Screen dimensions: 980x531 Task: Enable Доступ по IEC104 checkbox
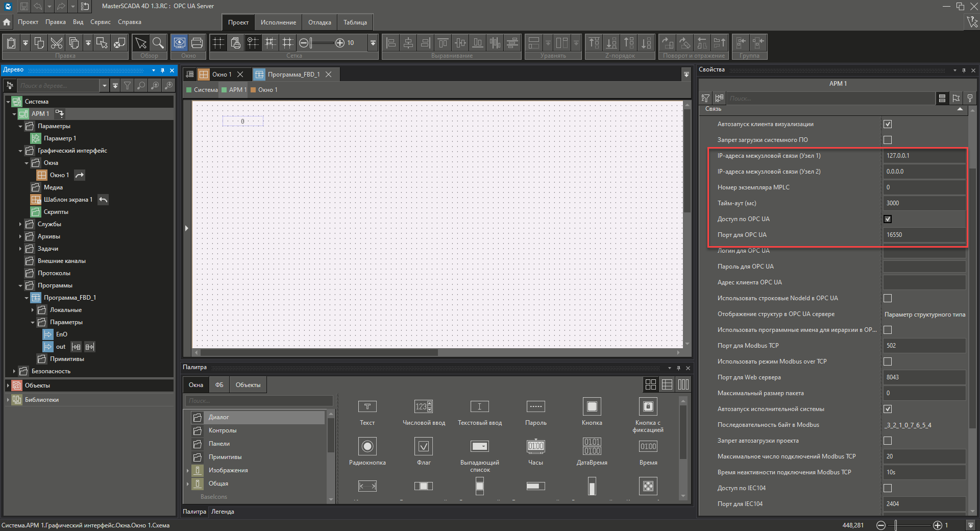888,488
